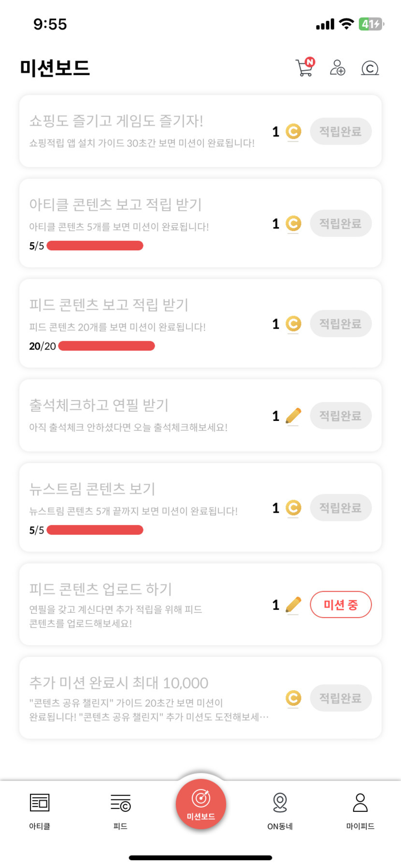This screenshot has width=401, height=868.
Task: Click the 뉴스트림 5/5 progress bar
Action: click(x=95, y=530)
